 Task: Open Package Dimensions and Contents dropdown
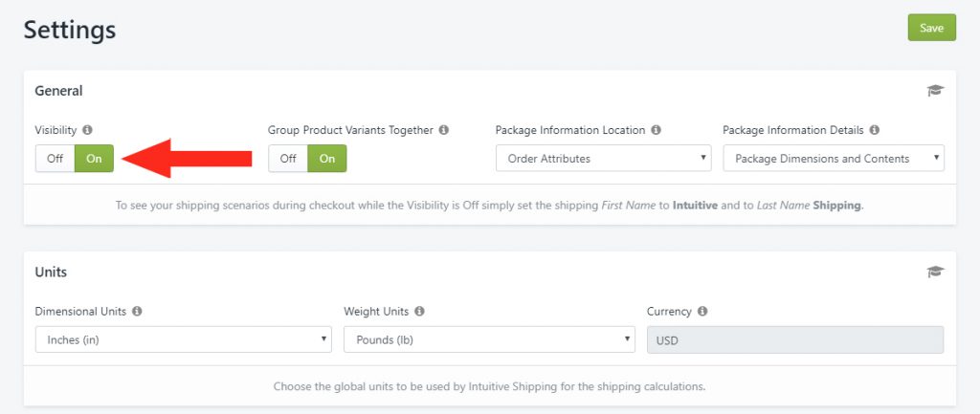coord(834,159)
